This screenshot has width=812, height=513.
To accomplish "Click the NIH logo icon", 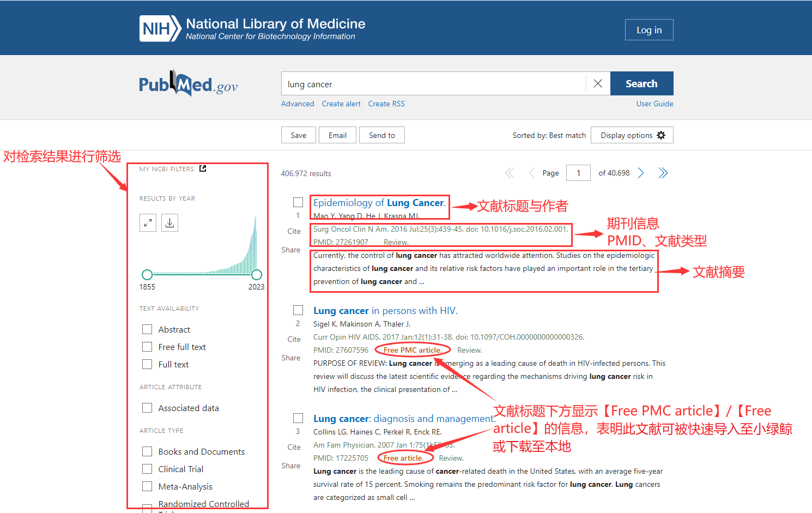I will [x=159, y=29].
